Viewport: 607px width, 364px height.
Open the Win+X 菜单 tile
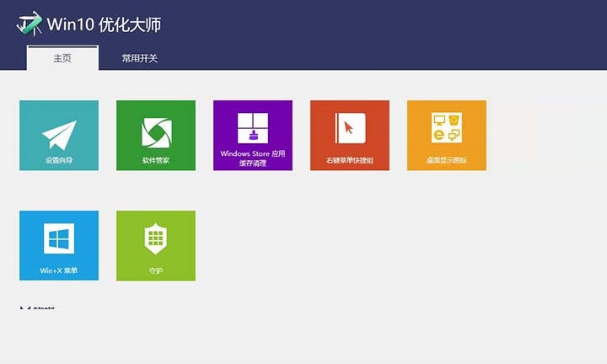coord(59,246)
